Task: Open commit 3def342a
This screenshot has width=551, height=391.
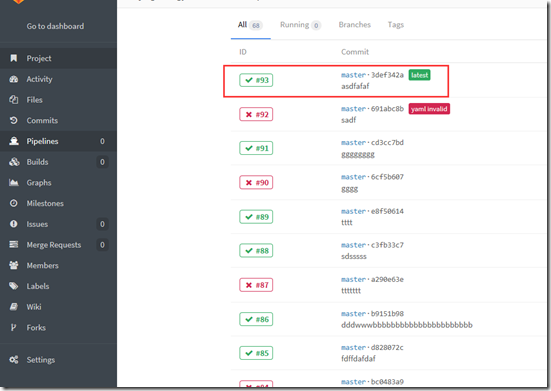Action: pyautogui.click(x=387, y=75)
